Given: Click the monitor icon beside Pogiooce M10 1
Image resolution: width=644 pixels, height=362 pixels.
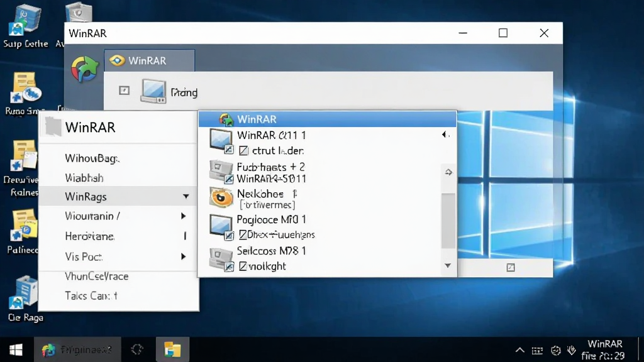Looking at the screenshot, I should (221, 226).
